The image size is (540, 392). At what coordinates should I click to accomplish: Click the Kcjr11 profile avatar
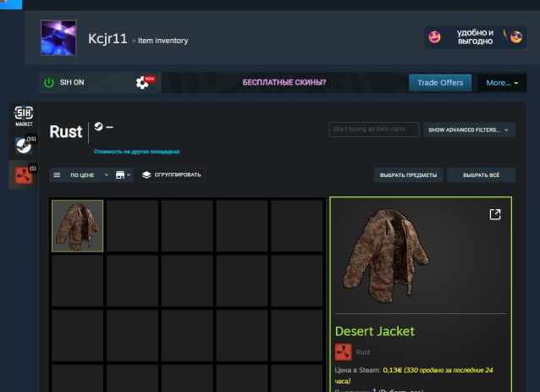click(x=59, y=38)
